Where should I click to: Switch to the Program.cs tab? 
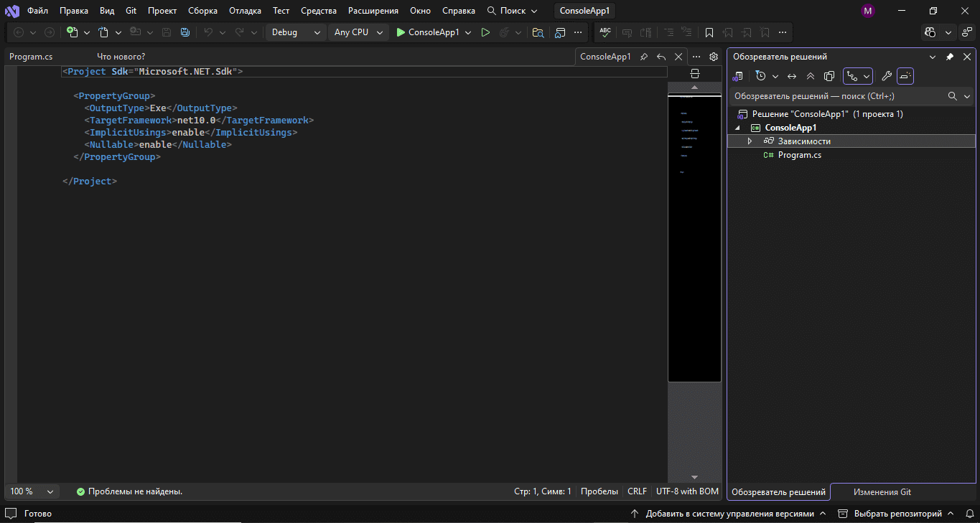31,57
